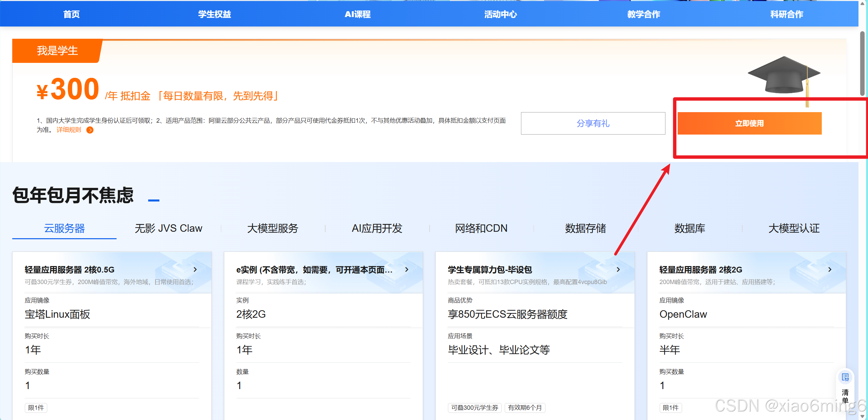Image resolution: width=868 pixels, height=420 pixels.
Task: Switch to the 网络和CDN tab
Action: point(481,228)
